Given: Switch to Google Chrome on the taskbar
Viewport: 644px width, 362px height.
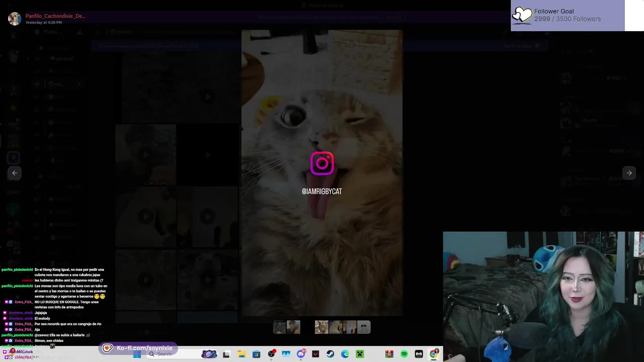Looking at the screenshot, I should [433, 354].
